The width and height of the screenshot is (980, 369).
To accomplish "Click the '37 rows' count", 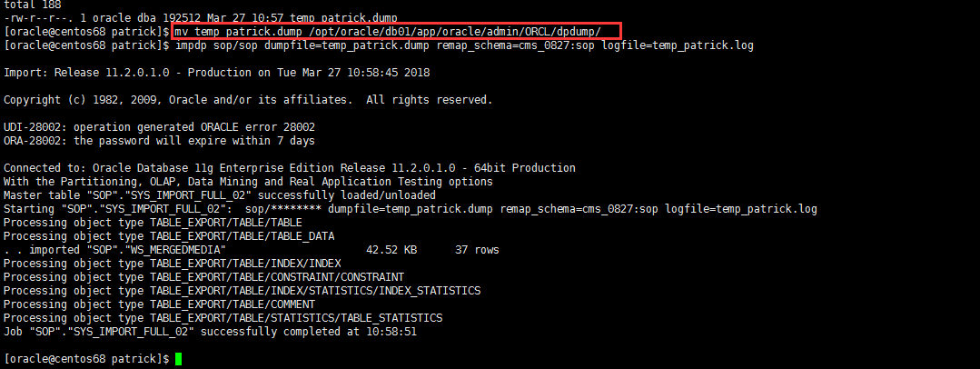I will click(477, 250).
